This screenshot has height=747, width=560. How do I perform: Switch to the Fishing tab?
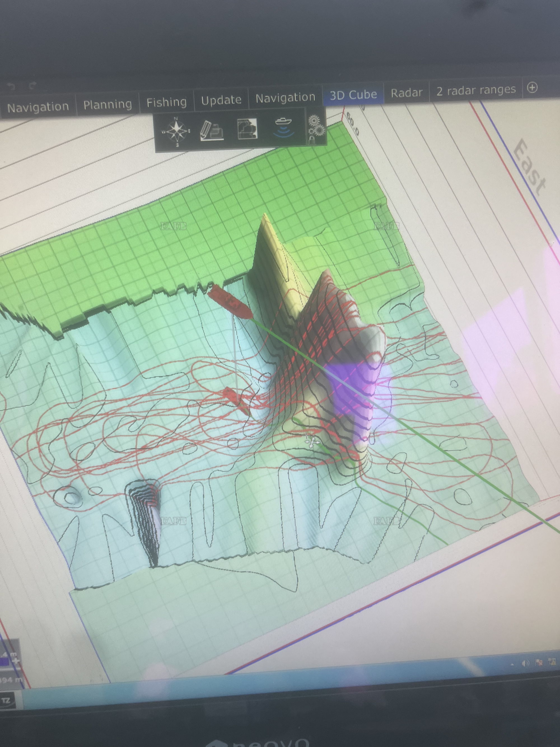tap(166, 102)
